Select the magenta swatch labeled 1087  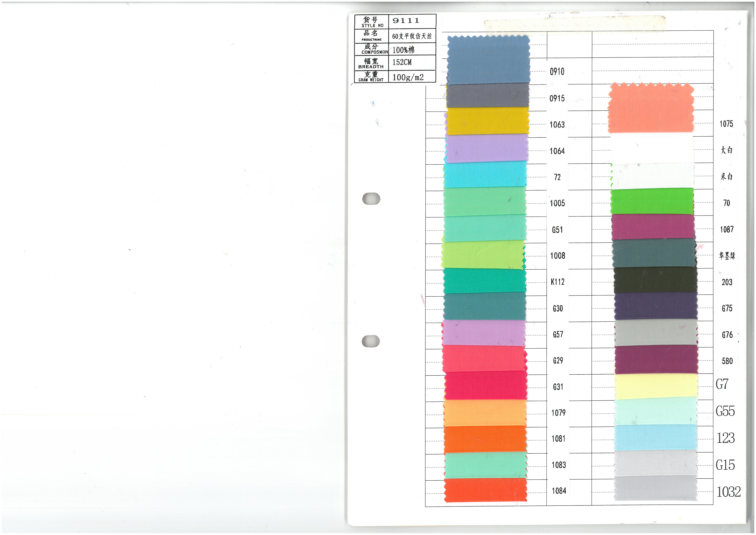(653, 227)
